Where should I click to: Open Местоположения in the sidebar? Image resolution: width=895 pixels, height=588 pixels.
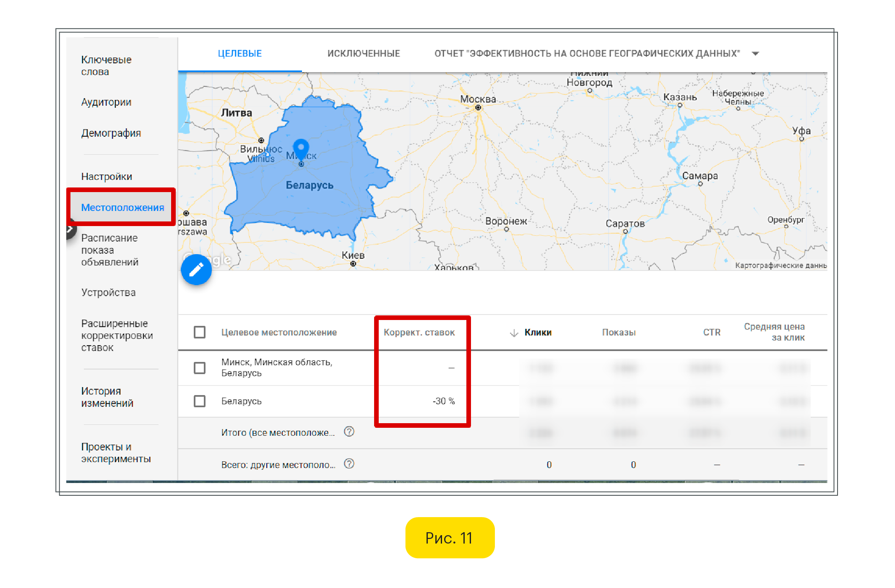pyautogui.click(x=122, y=208)
